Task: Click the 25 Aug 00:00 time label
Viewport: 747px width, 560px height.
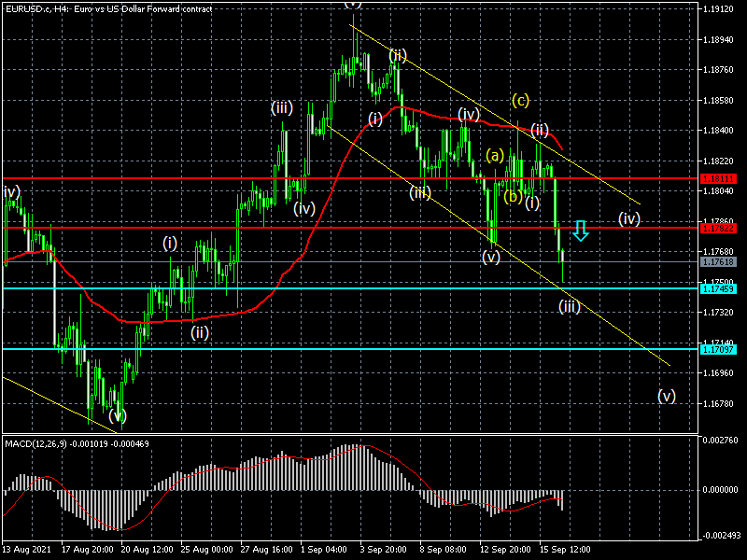Action: [x=206, y=549]
